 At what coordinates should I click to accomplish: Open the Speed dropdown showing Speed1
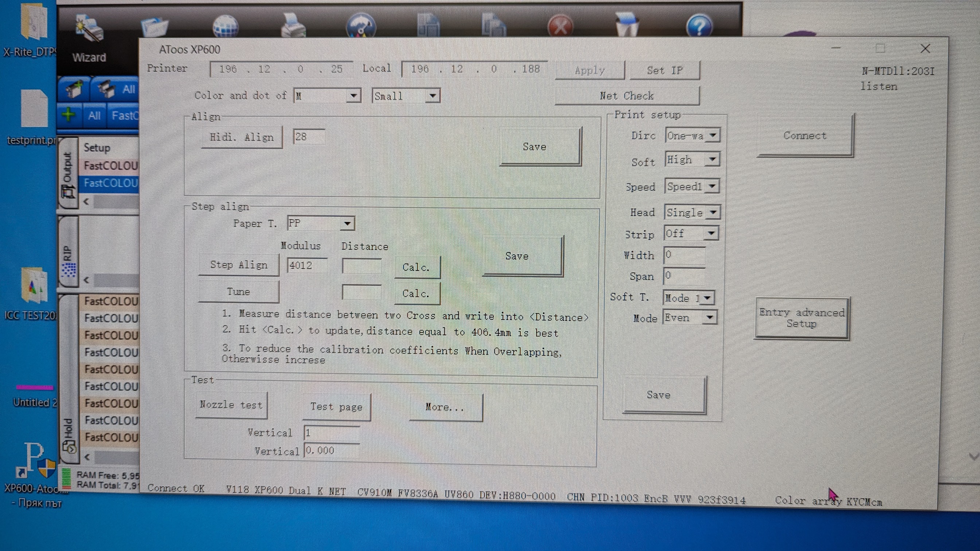[x=692, y=186]
